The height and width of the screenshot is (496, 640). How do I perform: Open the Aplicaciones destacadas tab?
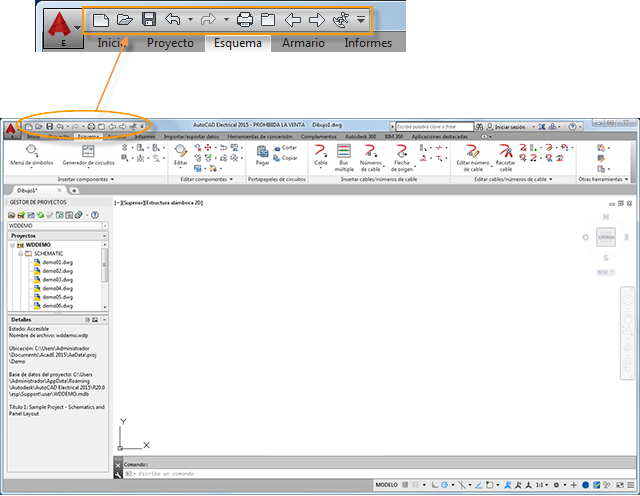tap(439, 136)
